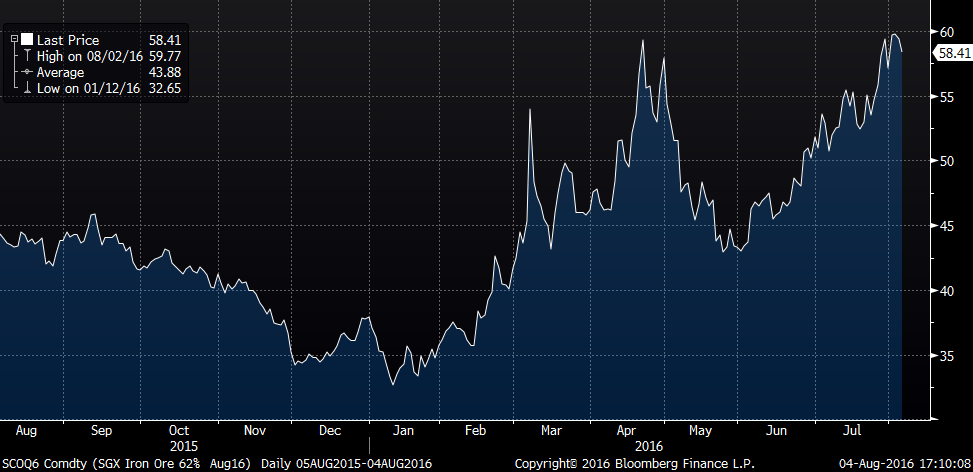Click the Jan month label on time axis
Image resolution: width=973 pixels, height=472 pixels.
point(402,430)
